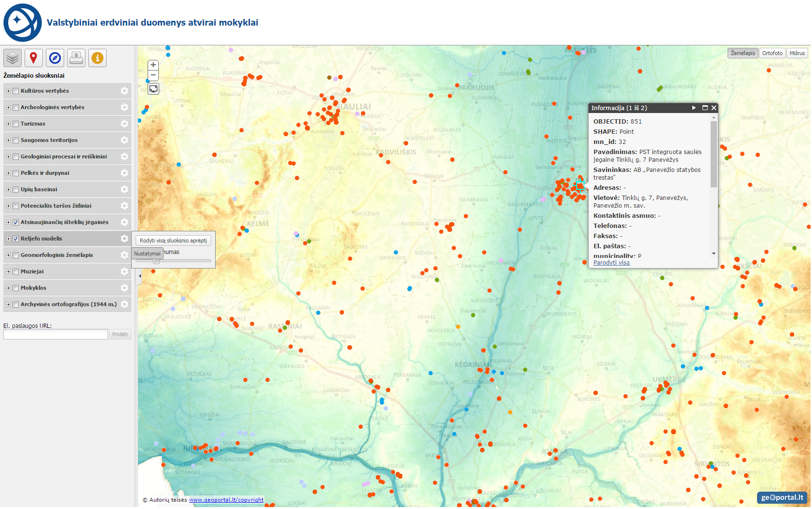This screenshot has width=812, height=509.
Task: Switch basemap to Mišrus
Action: tap(797, 53)
